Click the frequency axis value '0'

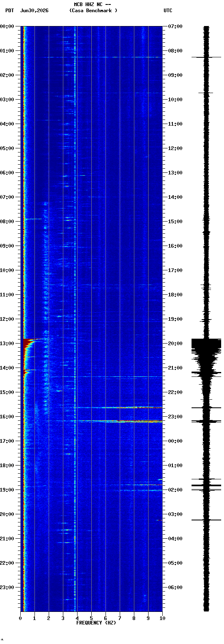[20, 618]
